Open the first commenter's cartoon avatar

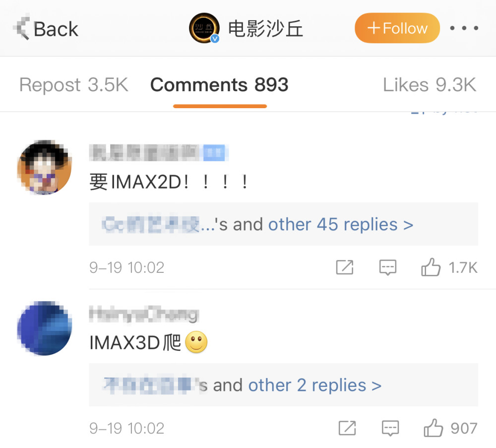click(45, 167)
